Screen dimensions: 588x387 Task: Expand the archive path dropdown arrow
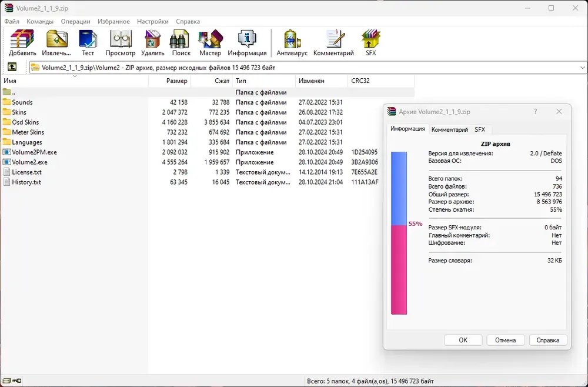click(582, 68)
